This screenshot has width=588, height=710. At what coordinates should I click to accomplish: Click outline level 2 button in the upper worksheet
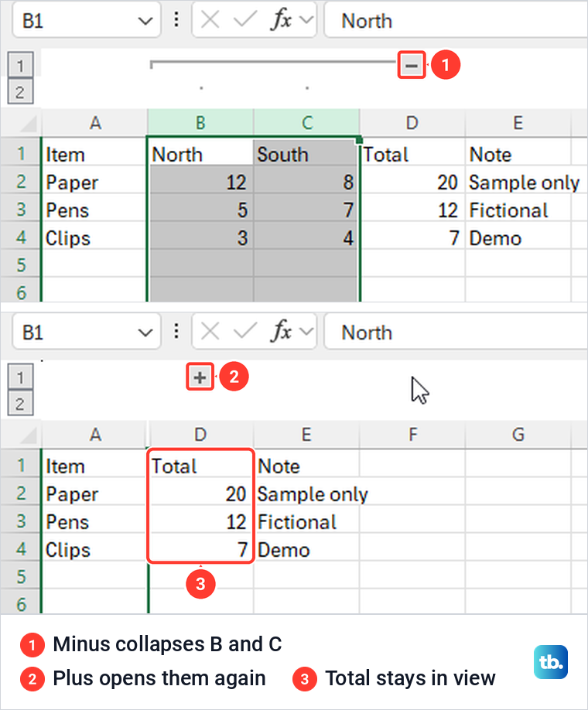[20, 92]
